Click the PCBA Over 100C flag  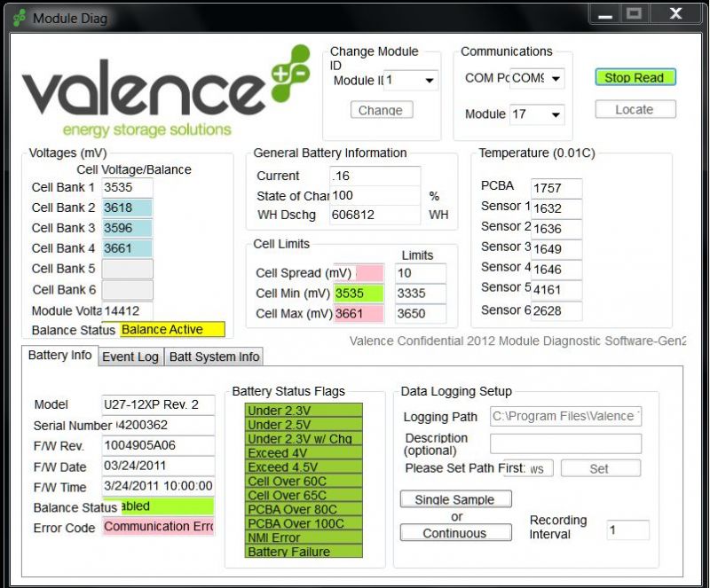pyautogui.click(x=304, y=523)
